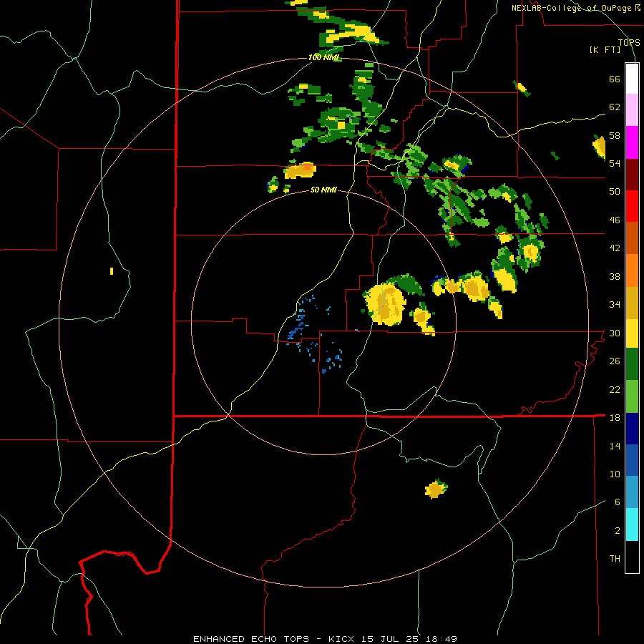The width and height of the screenshot is (644, 644).
Task: Click the 54 legend value
Action: 615,163
